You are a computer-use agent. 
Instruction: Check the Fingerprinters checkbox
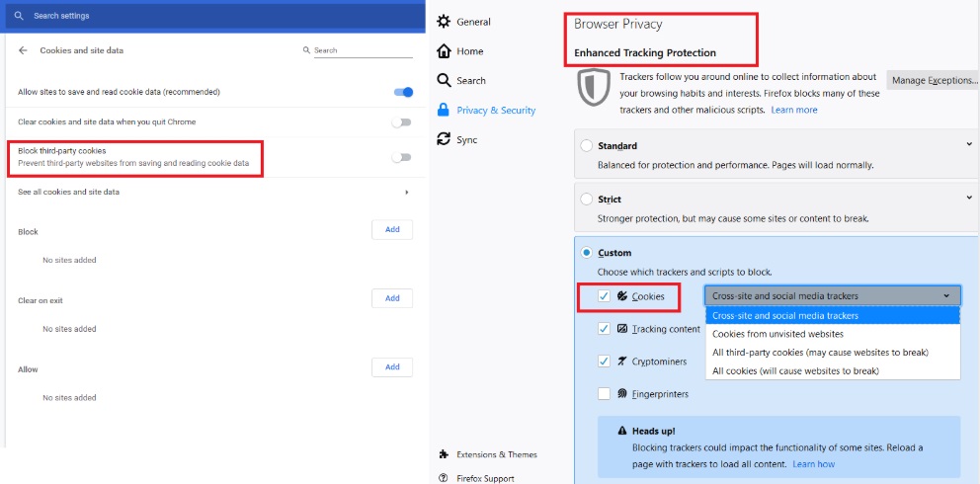click(604, 393)
